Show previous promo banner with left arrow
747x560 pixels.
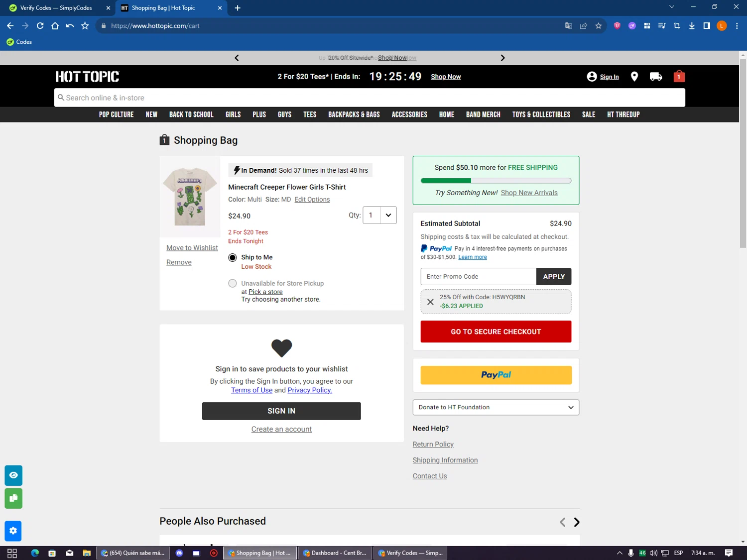(x=237, y=58)
